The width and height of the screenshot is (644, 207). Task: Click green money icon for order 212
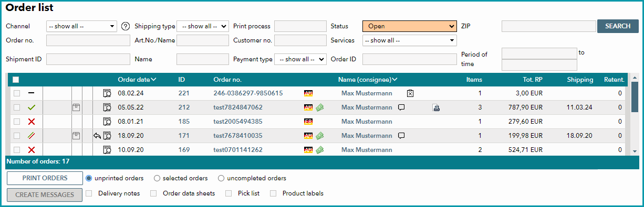click(319, 107)
